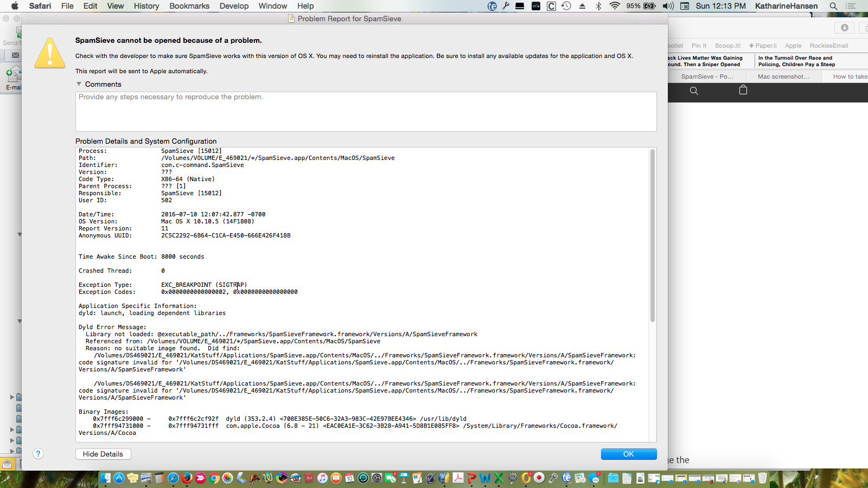868x488 pixels.
Task: Click the Safari downloads button
Action: (x=844, y=28)
